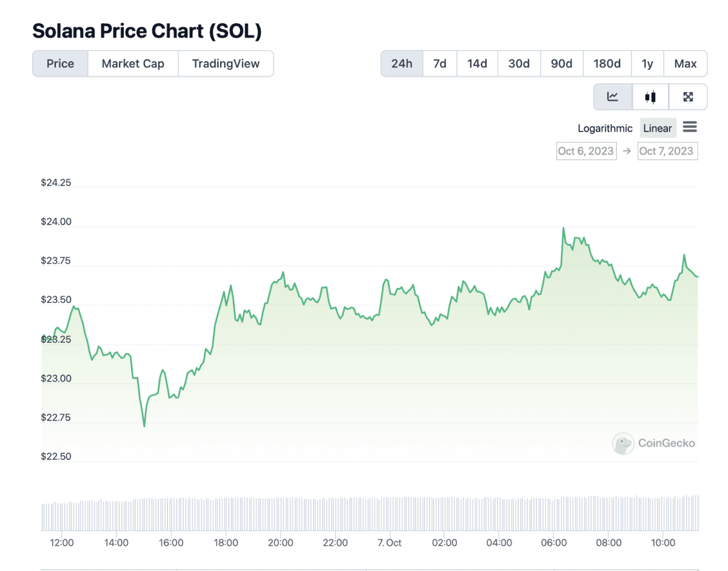Switch to the Market Cap tab
Screen dimensions: 728x571
(x=132, y=63)
